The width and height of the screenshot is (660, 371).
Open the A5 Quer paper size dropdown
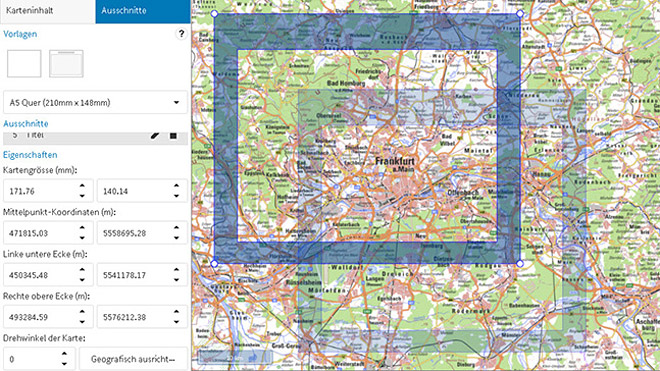click(x=95, y=102)
